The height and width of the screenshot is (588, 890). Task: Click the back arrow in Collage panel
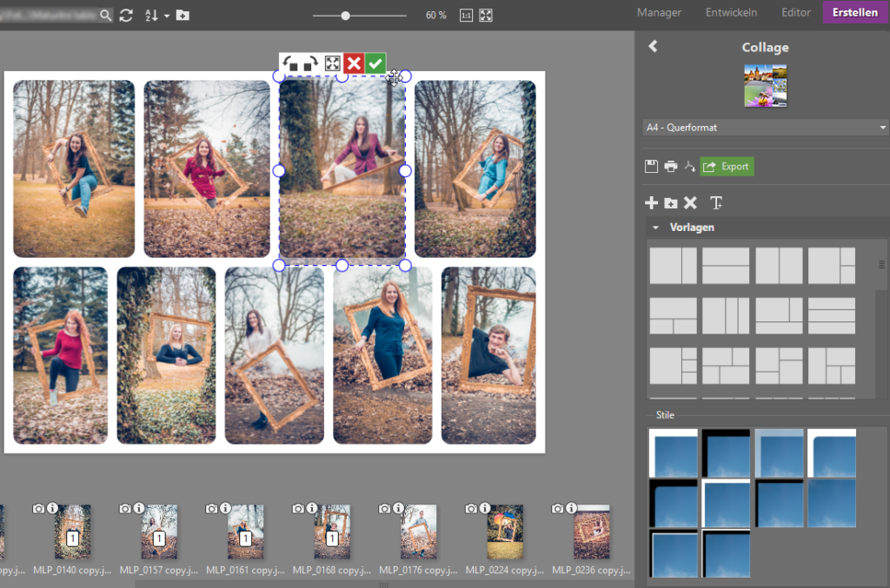(x=653, y=46)
